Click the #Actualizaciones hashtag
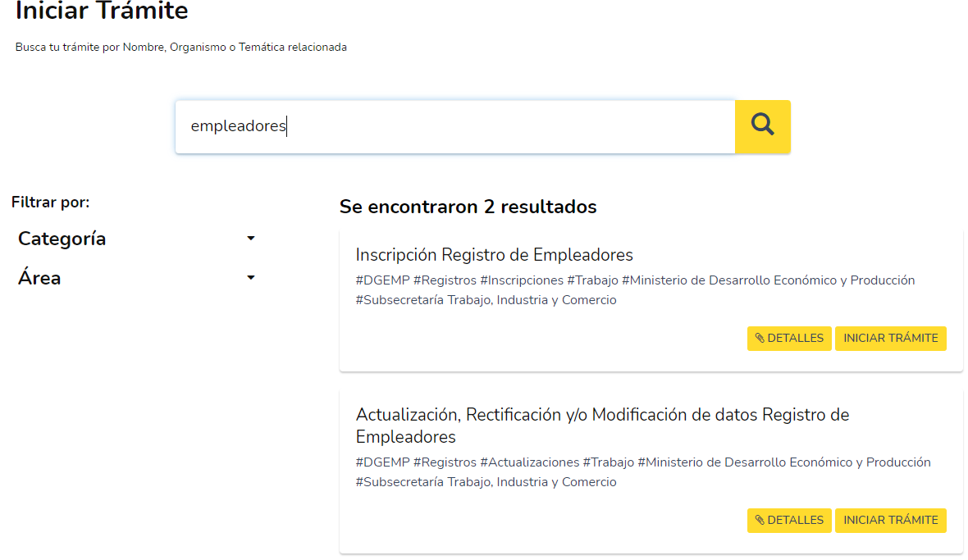The width and height of the screenshot is (968, 560). pyautogui.click(x=529, y=462)
